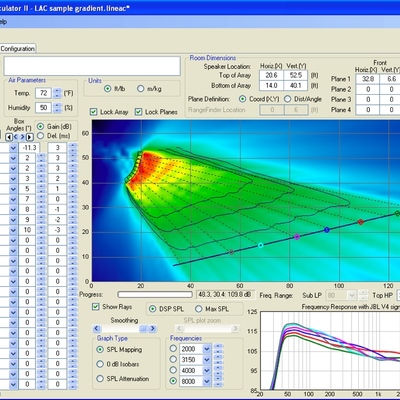Step the 3150 frequency up with its arrow
The image size is (400, 400).
point(218,357)
